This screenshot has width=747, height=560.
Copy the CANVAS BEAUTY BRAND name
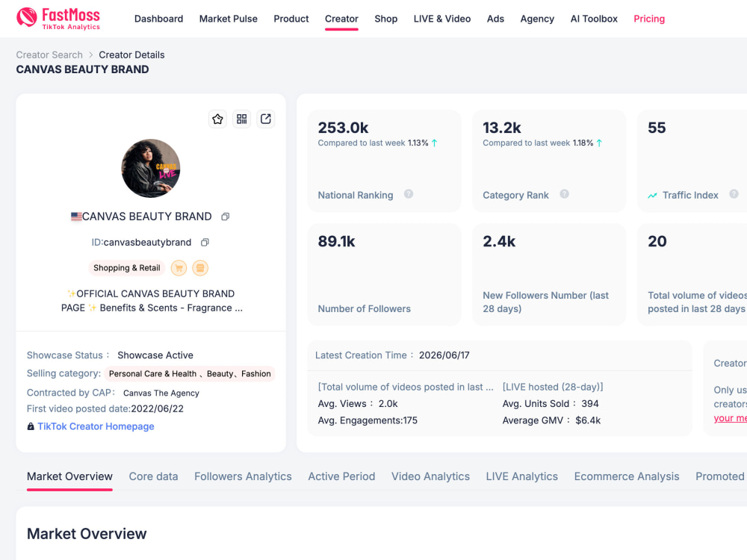pos(226,217)
